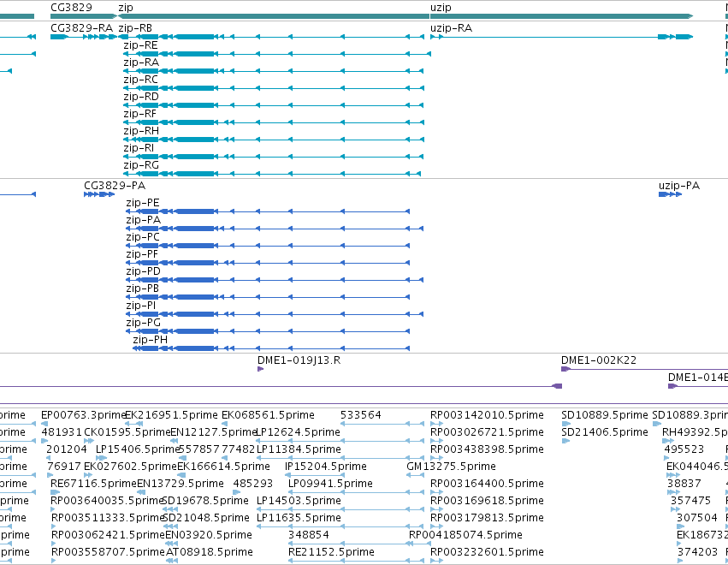Select the EK068561.5prime EST label

tap(268, 415)
